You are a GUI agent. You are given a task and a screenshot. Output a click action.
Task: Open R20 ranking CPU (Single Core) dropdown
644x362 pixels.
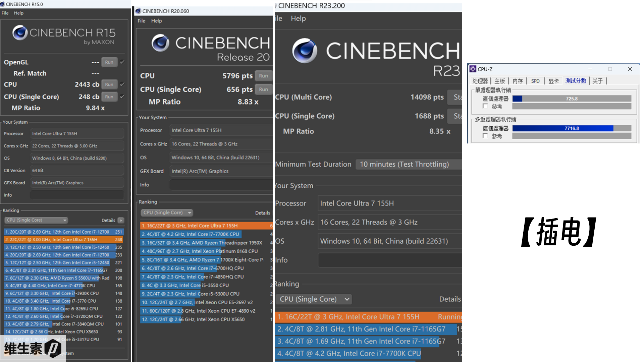tap(167, 213)
